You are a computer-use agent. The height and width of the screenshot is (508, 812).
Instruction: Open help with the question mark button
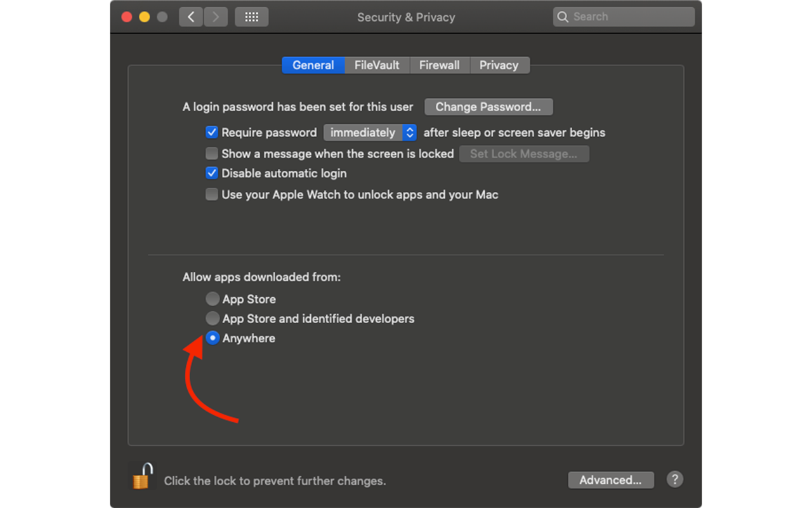point(674,479)
